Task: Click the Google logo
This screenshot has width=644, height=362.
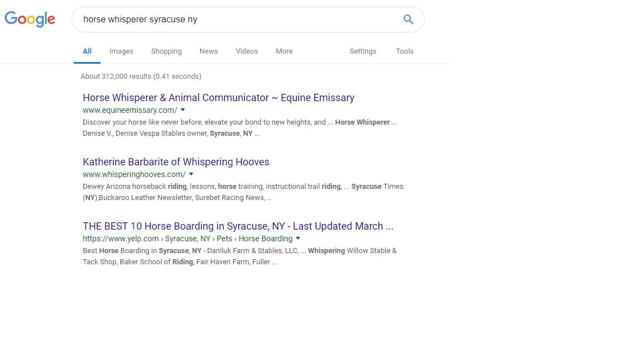Action: [x=30, y=19]
